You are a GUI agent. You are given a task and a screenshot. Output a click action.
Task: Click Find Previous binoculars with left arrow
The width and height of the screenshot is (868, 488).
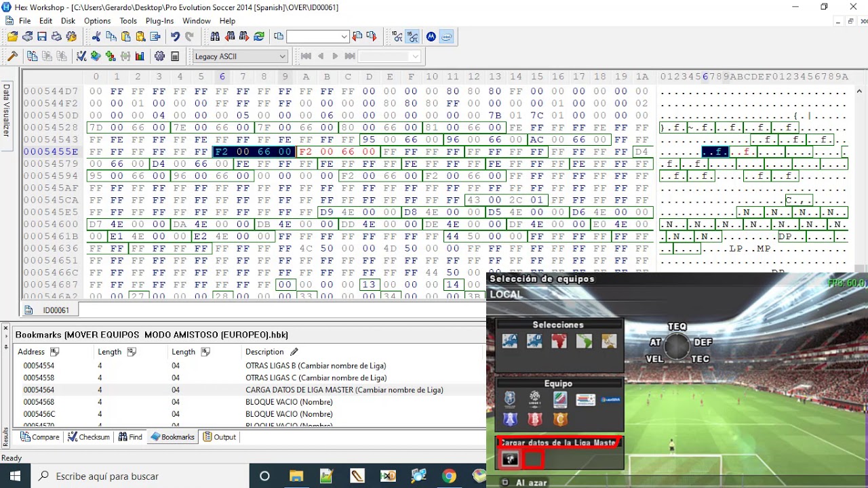(229, 37)
